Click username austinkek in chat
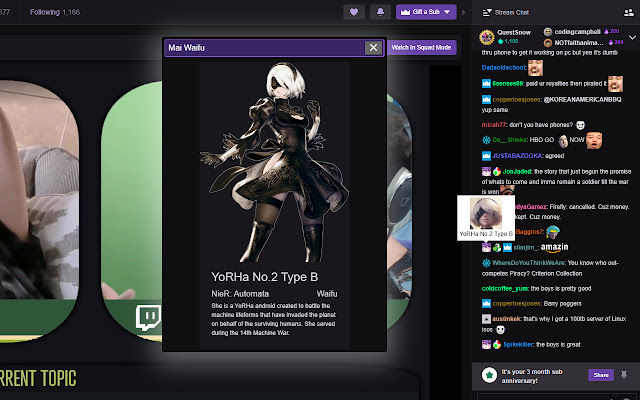 click(506, 319)
